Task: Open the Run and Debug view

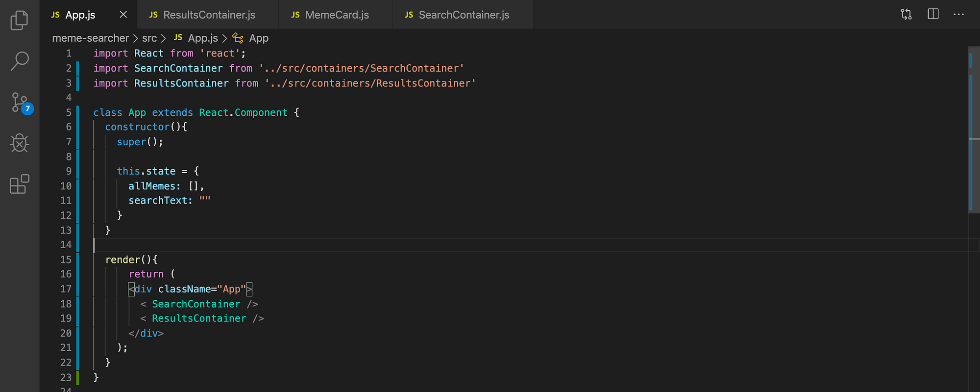Action: (20, 143)
